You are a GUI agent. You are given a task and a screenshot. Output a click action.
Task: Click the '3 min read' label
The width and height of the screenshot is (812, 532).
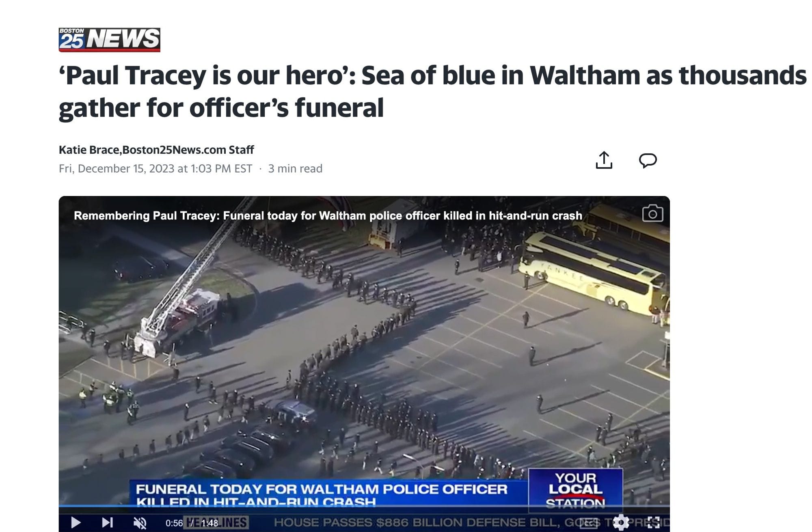(x=295, y=168)
